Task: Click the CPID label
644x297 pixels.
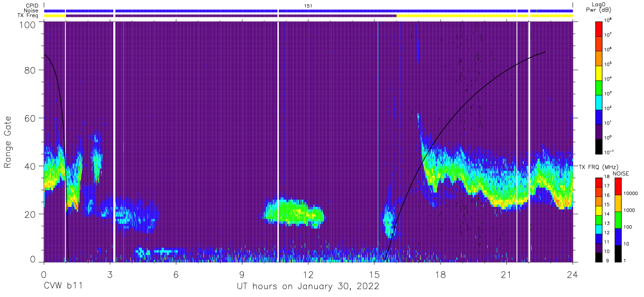Action: (x=31, y=5)
